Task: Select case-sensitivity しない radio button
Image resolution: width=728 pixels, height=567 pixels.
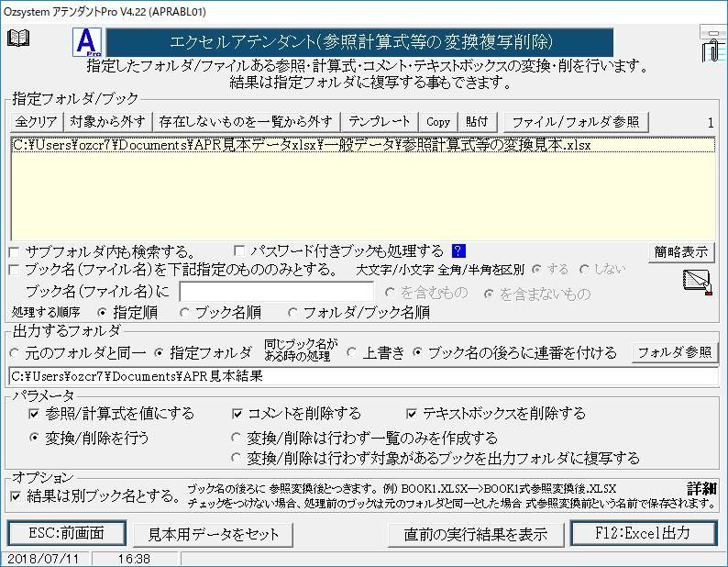Action: [585, 269]
